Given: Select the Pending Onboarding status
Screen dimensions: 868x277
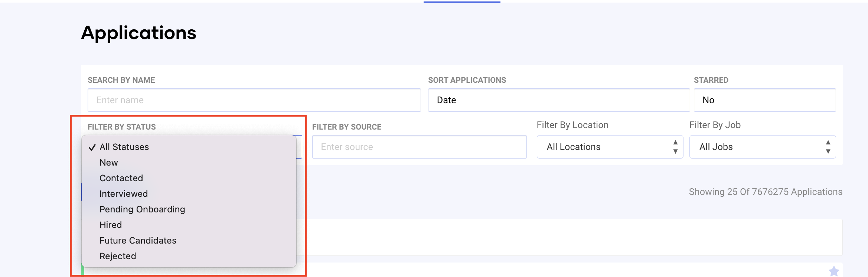Looking at the screenshot, I should 142,209.
